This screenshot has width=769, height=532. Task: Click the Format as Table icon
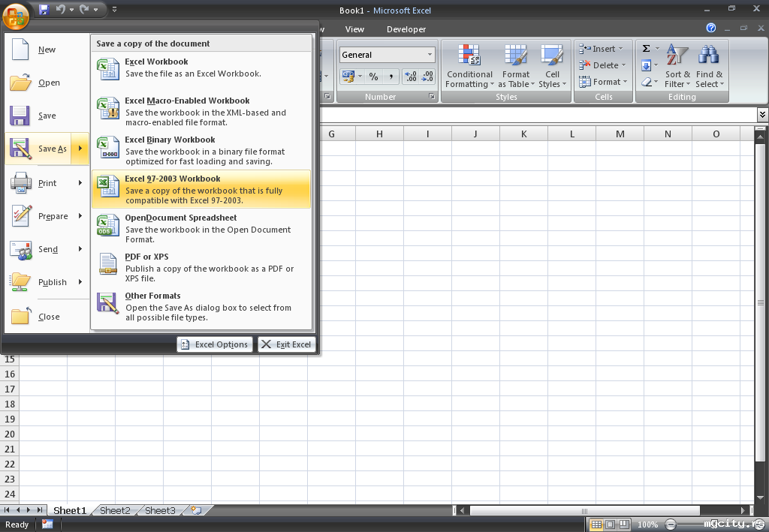pyautogui.click(x=516, y=66)
